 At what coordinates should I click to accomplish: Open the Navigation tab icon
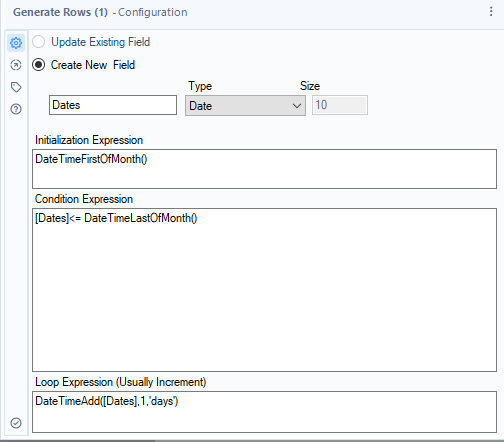[16, 65]
